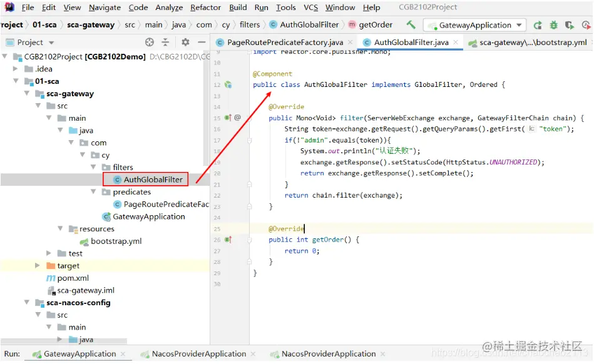Open the Build menu
This screenshot has width=594, height=364.
point(238,7)
